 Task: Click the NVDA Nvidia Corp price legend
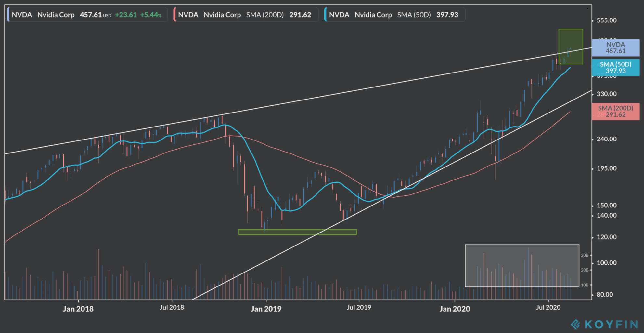point(87,15)
